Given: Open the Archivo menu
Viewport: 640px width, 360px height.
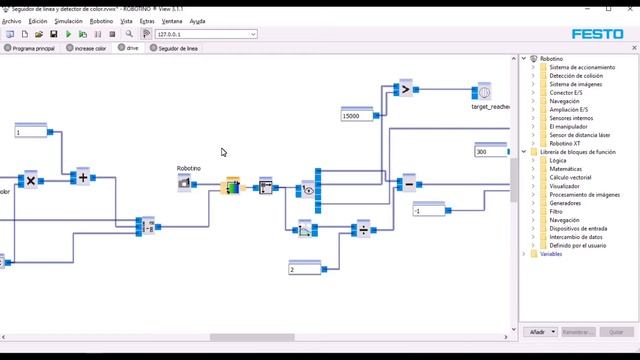Looking at the screenshot, I should pyautogui.click(x=11, y=21).
